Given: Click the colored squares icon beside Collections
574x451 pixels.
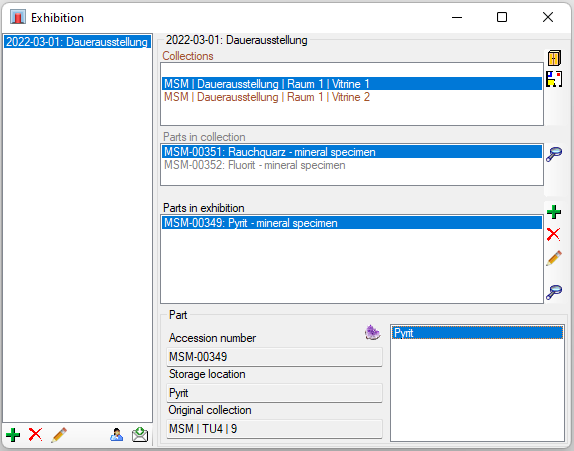Looking at the screenshot, I should click(x=554, y=79).
